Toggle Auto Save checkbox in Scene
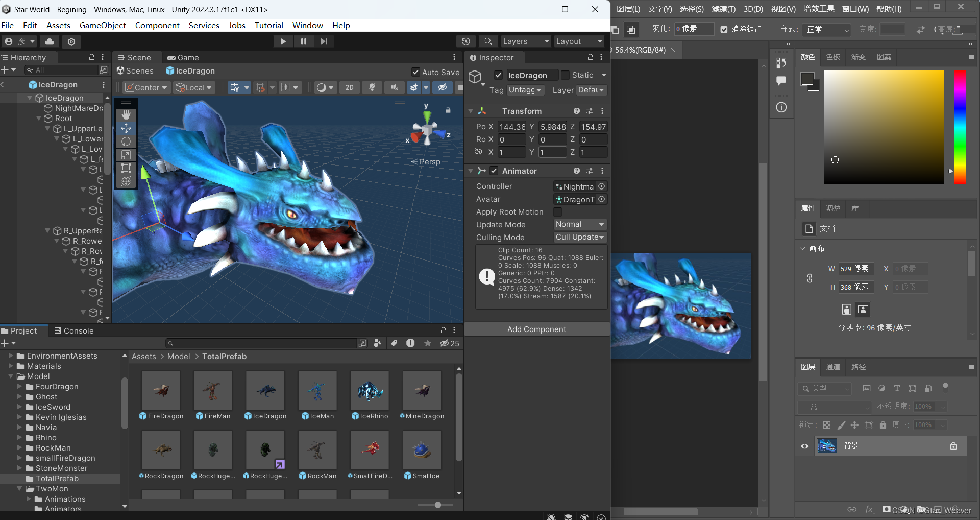The width and height of the screenshot is (980, 520). click(x=416, y=72)
